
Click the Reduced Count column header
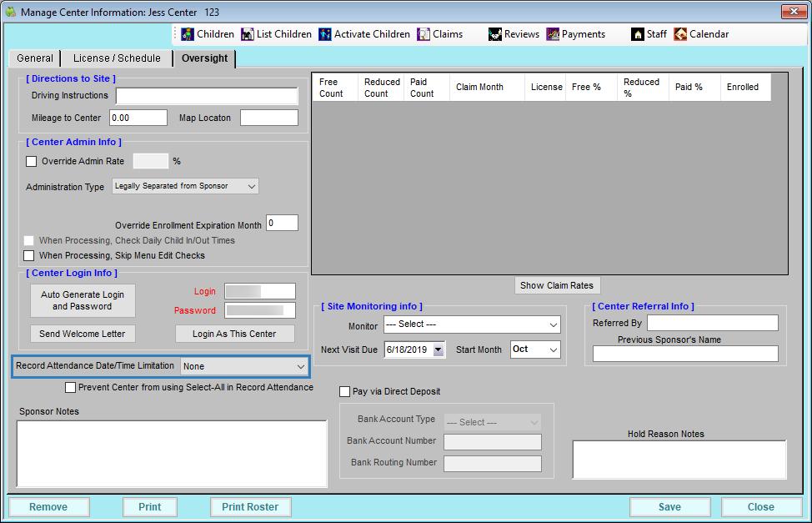381,87
